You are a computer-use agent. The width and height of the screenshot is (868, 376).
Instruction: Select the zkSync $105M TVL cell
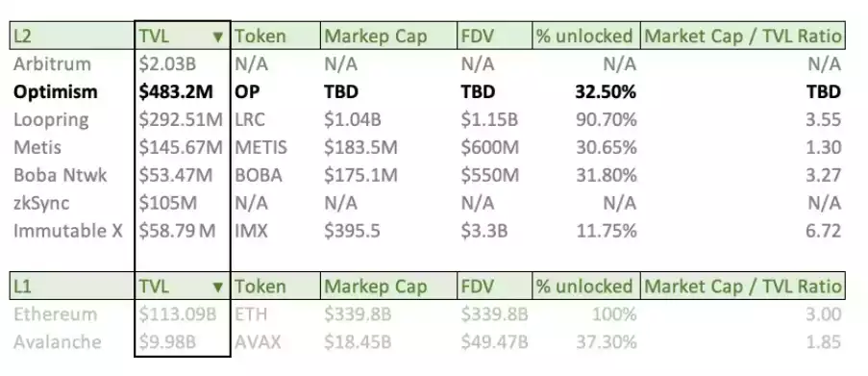[x=182, y=203]
